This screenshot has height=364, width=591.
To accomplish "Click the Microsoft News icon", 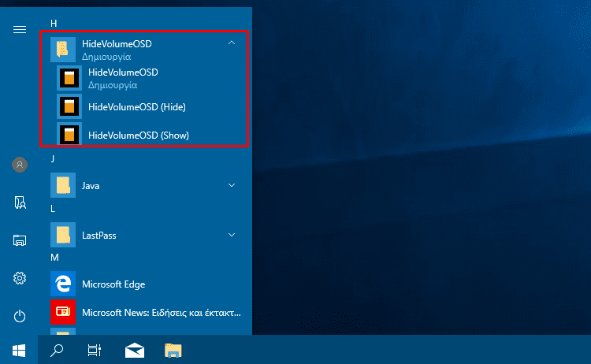I will point(63,312).
